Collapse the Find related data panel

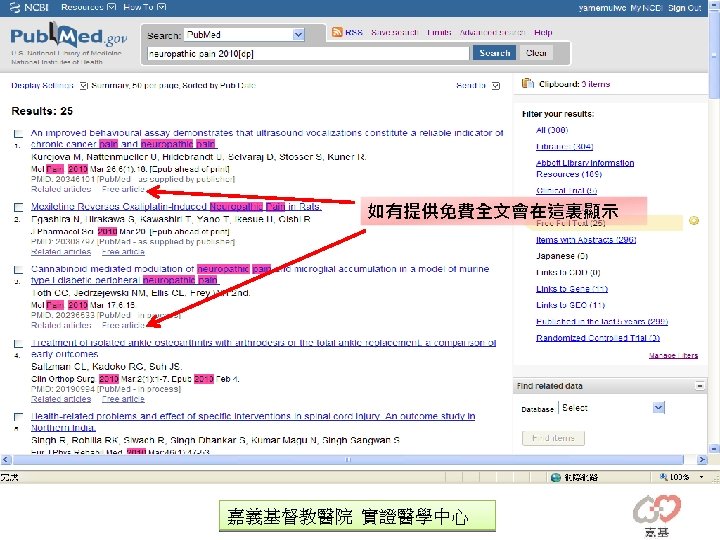[699, 386]
